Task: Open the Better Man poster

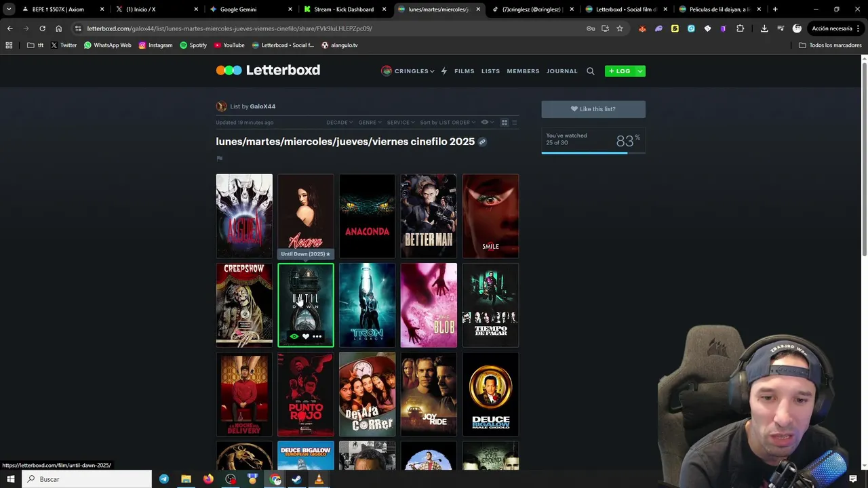Action: pyautogui.click(x=429, y=216)
